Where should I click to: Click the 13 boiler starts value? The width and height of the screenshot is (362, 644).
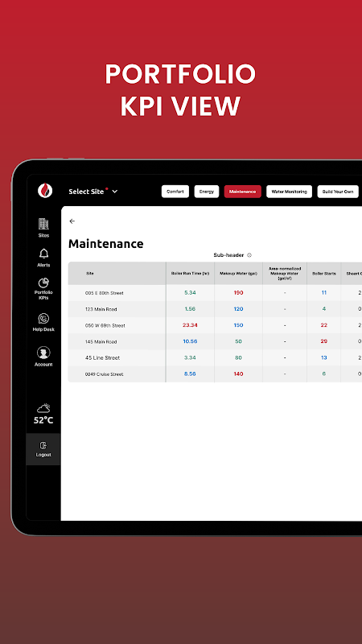click(324, 357)
